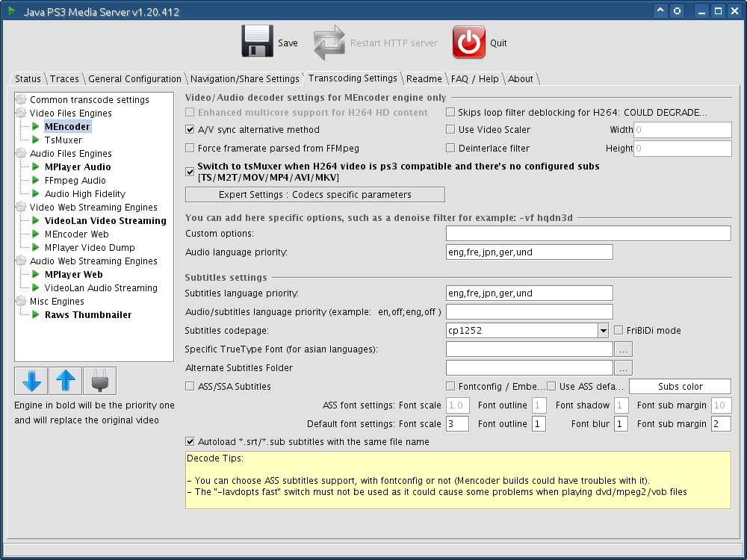Select Common transcode settings tree item
Image resolution: width=747 pixels, height=560 pixels.
90,99
